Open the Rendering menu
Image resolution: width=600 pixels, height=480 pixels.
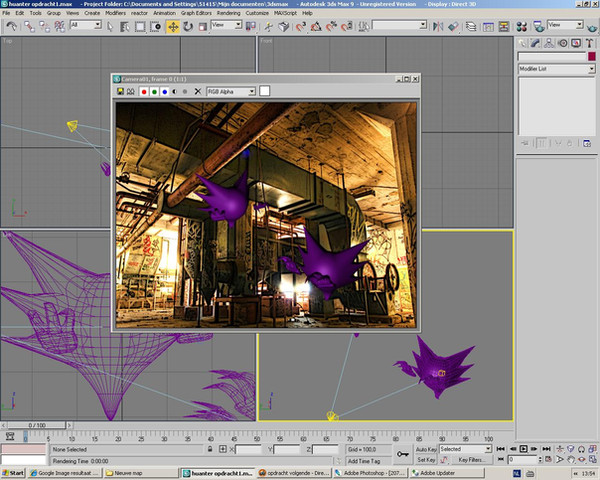point(228,13)
